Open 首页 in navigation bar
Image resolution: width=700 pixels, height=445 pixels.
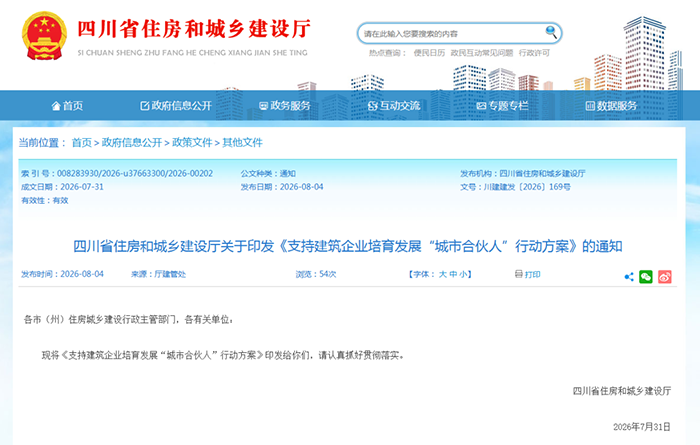pyautogui.click(x=67, y=106)
